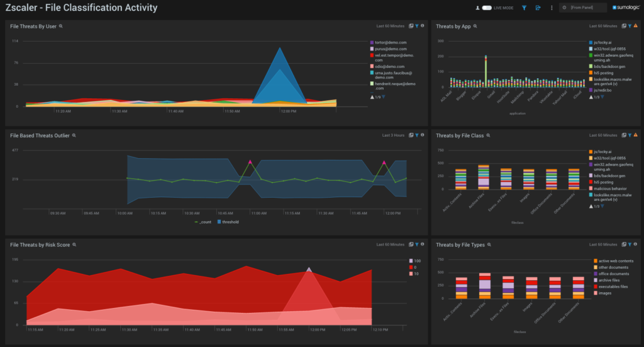
Task: Click filter icon in Threats by File Types panel
Action: click(630, 244)
